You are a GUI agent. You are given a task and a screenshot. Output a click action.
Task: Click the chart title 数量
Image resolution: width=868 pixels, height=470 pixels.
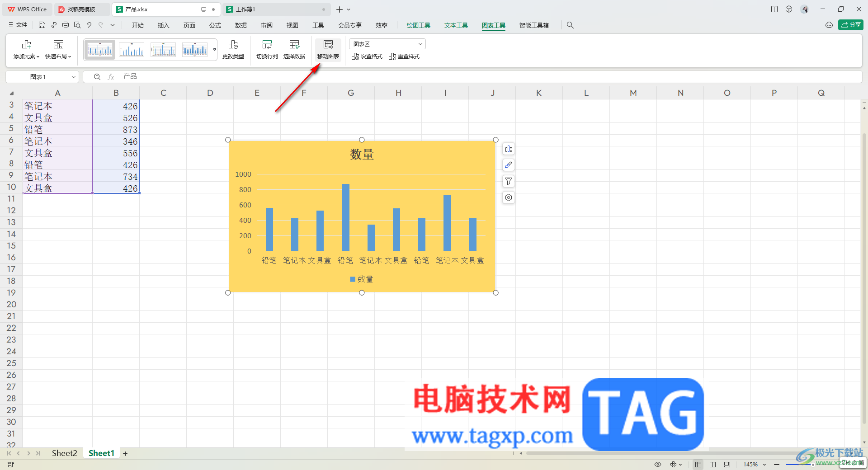362,155
